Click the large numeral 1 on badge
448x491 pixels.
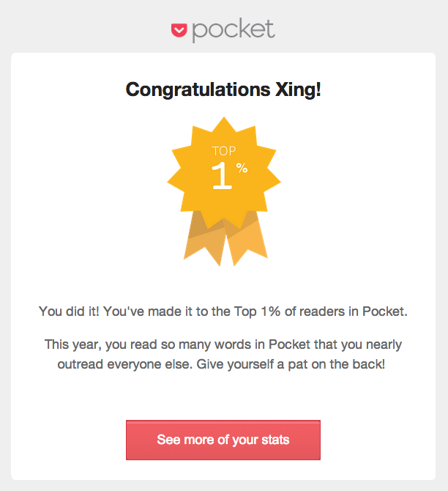222,176
